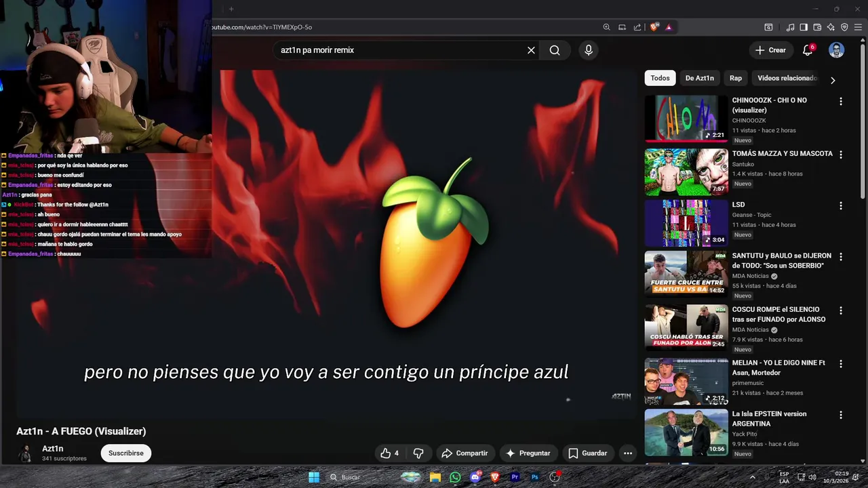Open Windows Start button
Viewport: 868px width, 488px height.
[x=314, y=477]
